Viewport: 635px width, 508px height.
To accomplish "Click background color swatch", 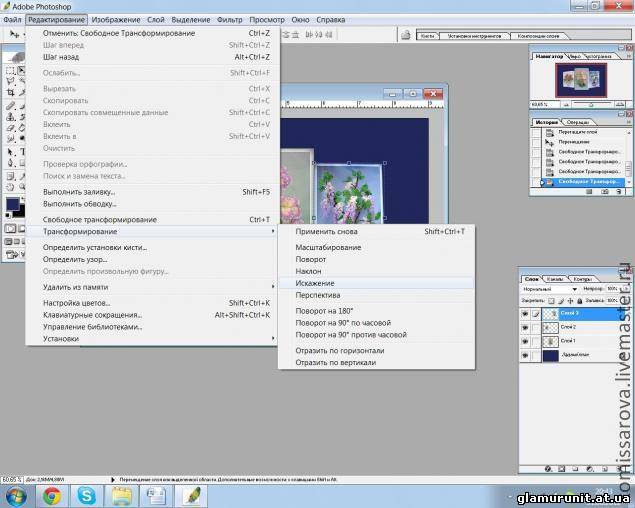I will (20, 213).
